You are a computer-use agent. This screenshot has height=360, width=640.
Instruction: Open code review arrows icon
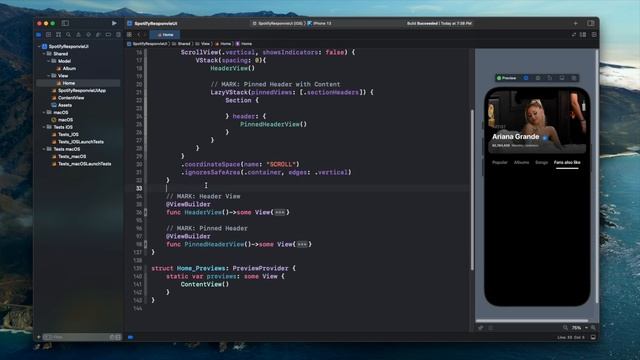click(x=574, y=35)
